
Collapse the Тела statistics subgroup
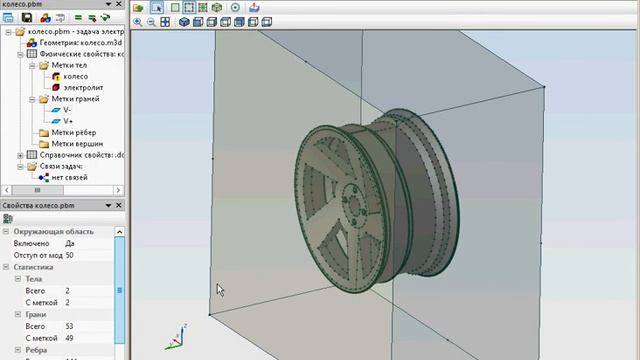18,279
